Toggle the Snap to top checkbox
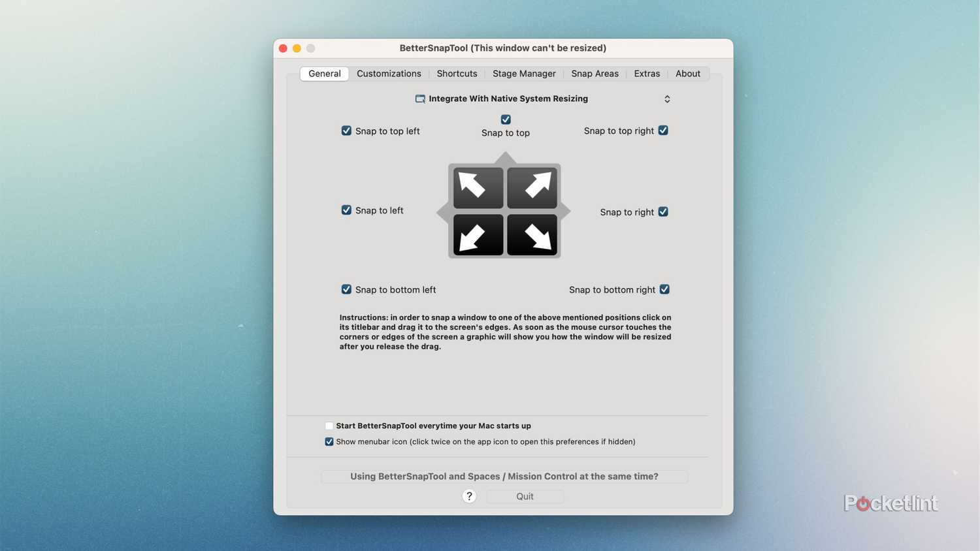Image resolution: width=980 pixels, height=551 pixels. pos(506,119)
